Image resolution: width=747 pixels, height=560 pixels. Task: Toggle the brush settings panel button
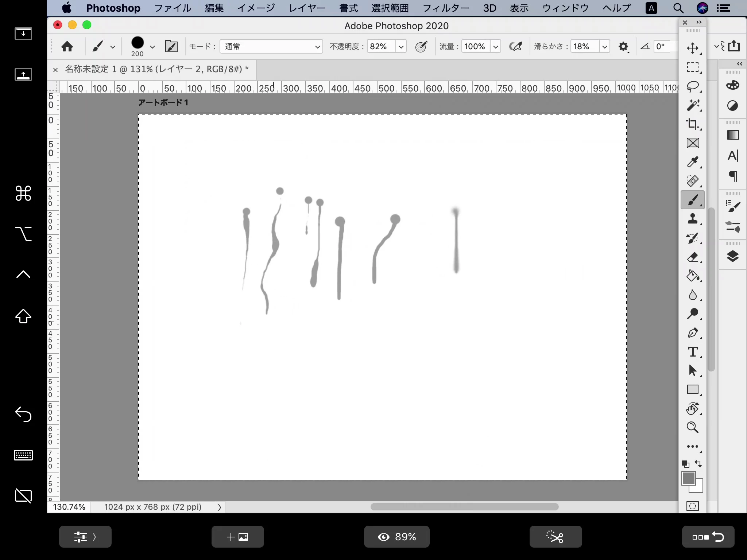click(x=171, y=46)
